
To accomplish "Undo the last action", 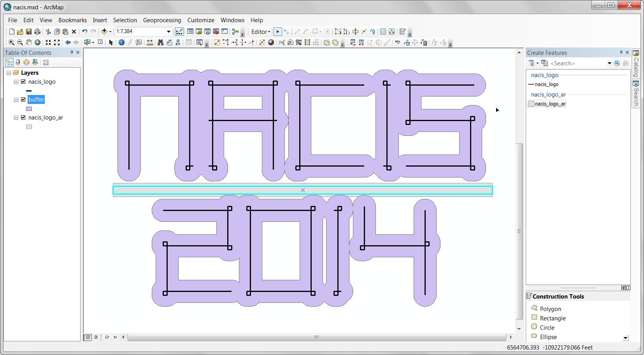I will (x=84, y=32).
